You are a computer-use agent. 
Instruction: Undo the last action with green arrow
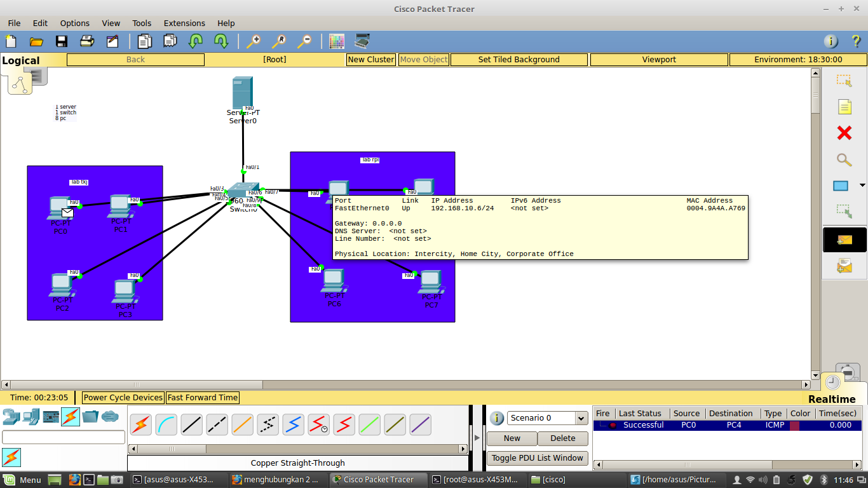click(196, 41)
